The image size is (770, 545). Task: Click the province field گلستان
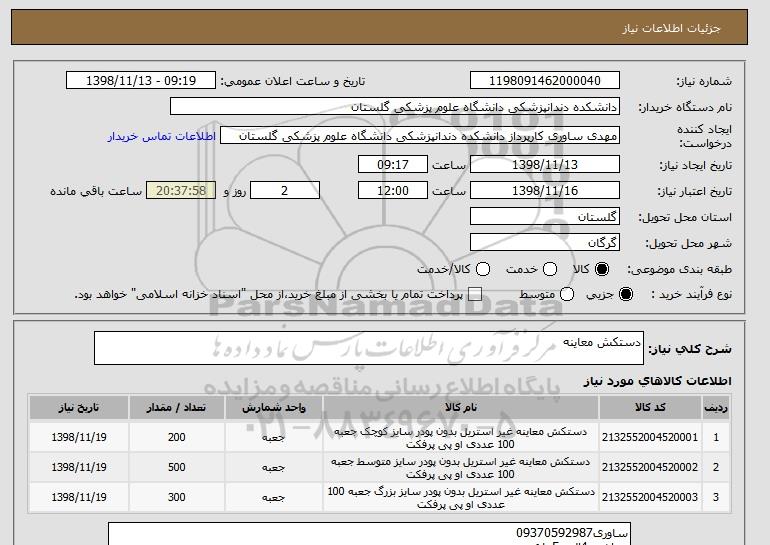coord(545,217)
